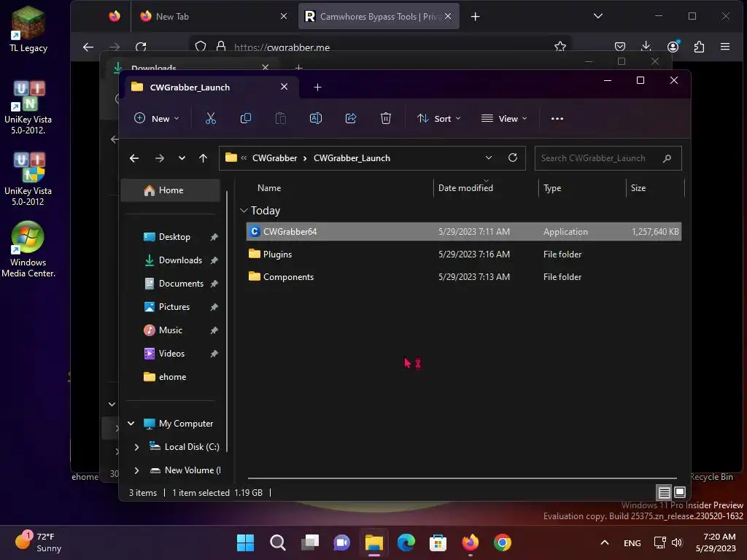
Task: Sort by the Size column header
Action: click(638, 188)
